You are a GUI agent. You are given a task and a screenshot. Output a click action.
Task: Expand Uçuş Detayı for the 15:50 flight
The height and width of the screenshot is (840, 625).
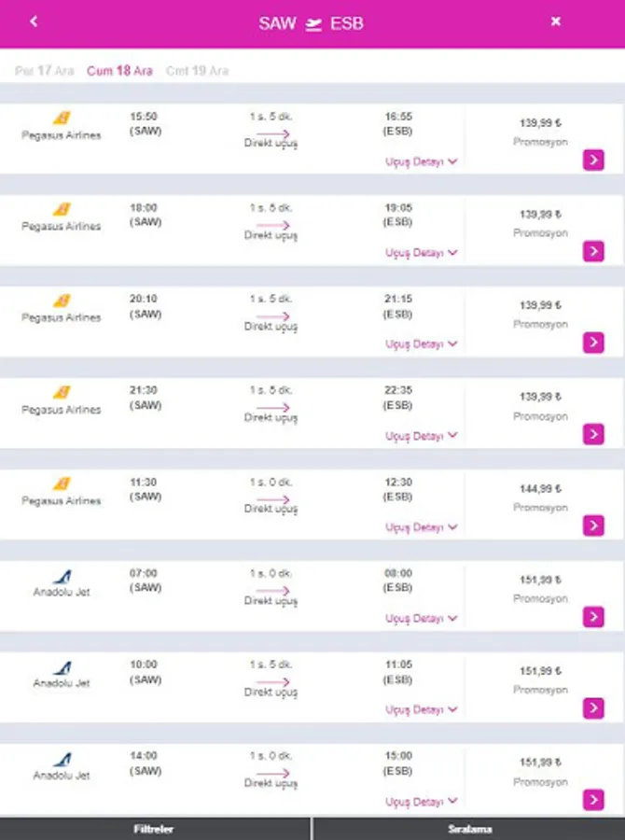tap(422, 161)
